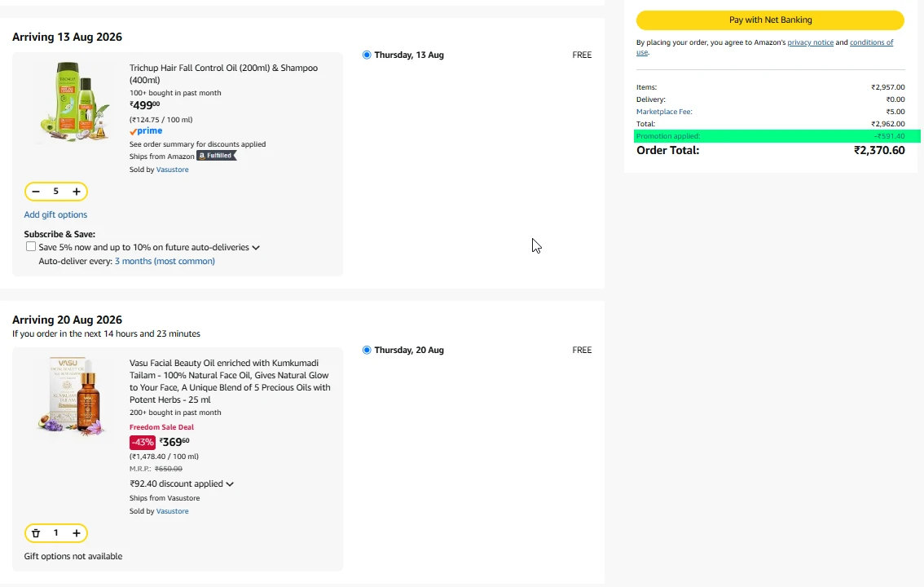Viewport: 924px width, 587px height.
Task: Open Marketplace Fee info link
Action: click(x=664, y=112)
